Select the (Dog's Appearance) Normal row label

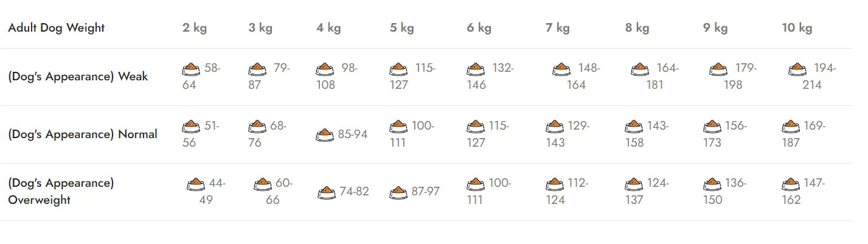pyautogui.click(x=83, y=134)
